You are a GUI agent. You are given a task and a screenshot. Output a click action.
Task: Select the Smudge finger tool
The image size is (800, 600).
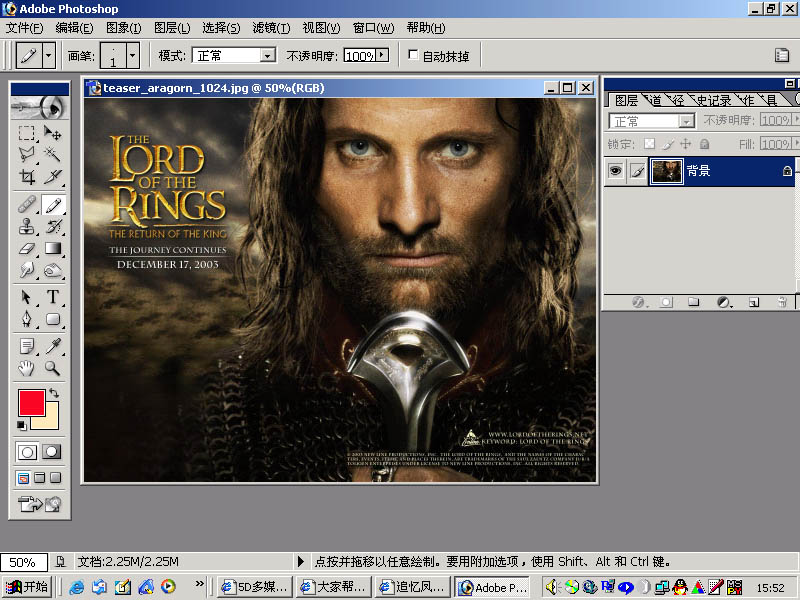[27, 270]
